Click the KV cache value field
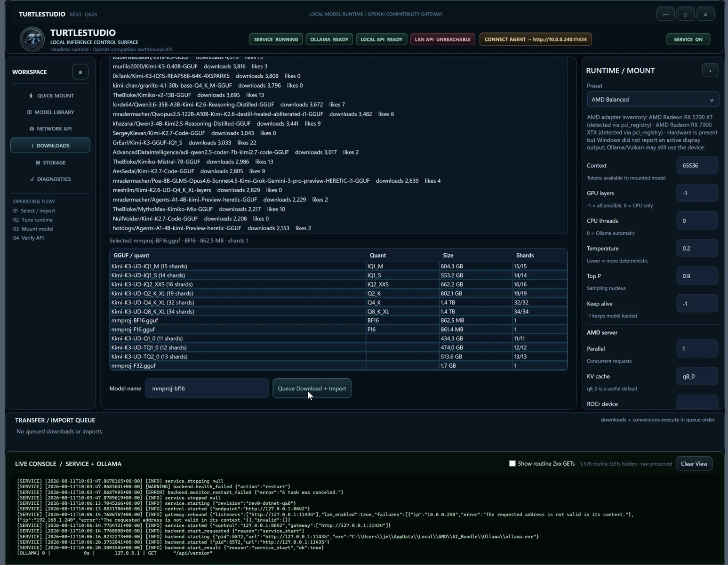The width and height of the screenshot is (728, 565). click(x=697, y=376)
